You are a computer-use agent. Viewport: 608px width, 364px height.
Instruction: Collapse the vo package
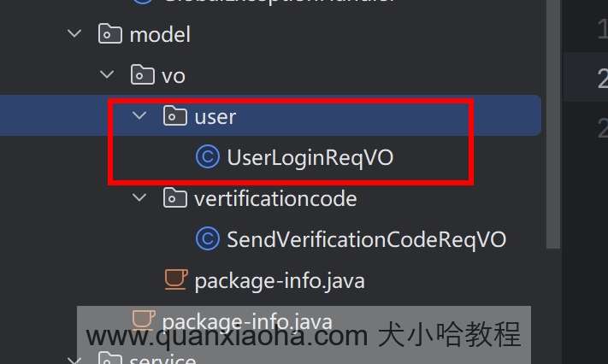point(107,74)
